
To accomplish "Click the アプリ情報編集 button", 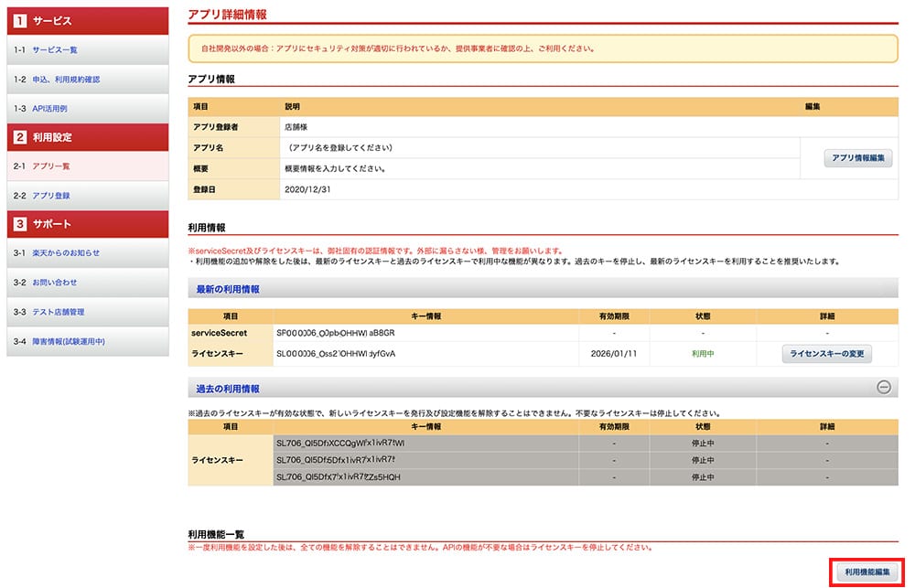I will click(x=857, y=158).
